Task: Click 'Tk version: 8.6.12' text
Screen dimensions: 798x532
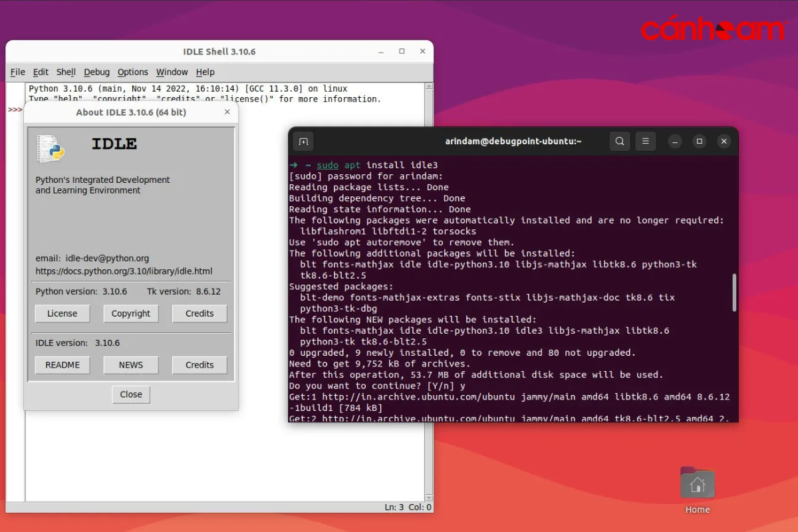Action: pyautogui.click(x=184, y=291)
